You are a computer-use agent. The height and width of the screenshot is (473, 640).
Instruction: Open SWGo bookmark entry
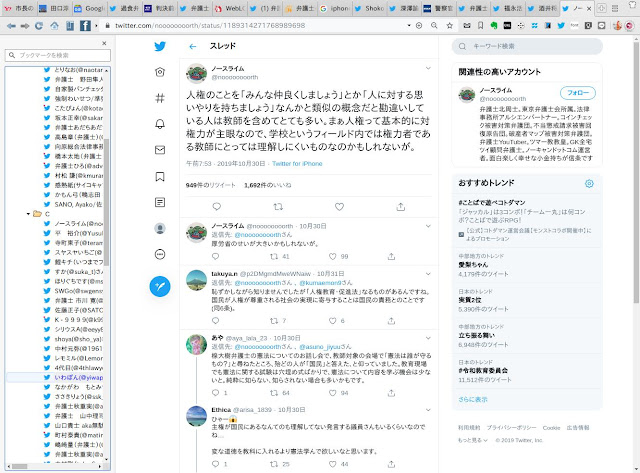pyautogui.click(x=73, y=291)
